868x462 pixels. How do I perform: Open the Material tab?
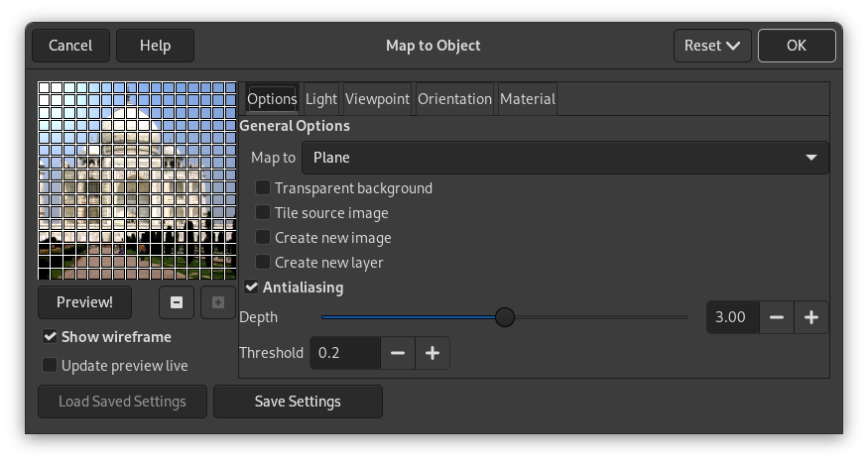click(x=527, y=99)
